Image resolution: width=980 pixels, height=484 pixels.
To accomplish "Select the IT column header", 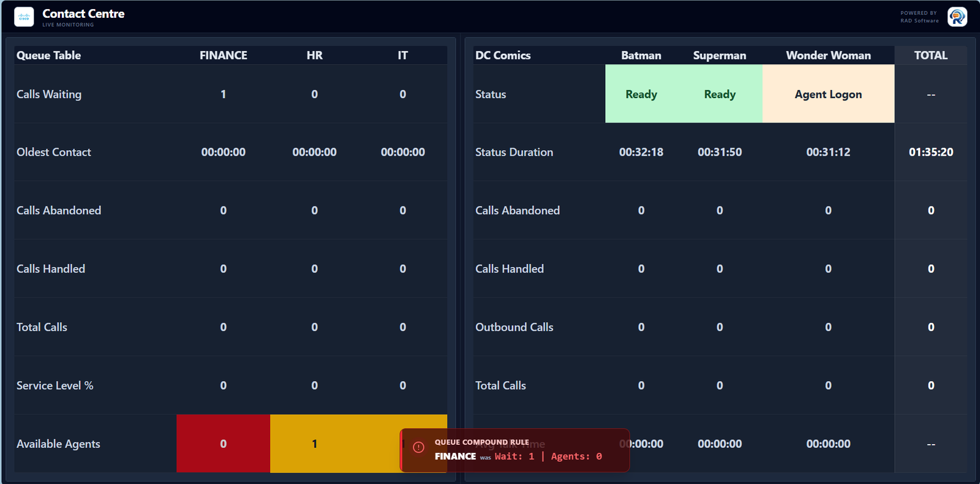I will (402, 55).
